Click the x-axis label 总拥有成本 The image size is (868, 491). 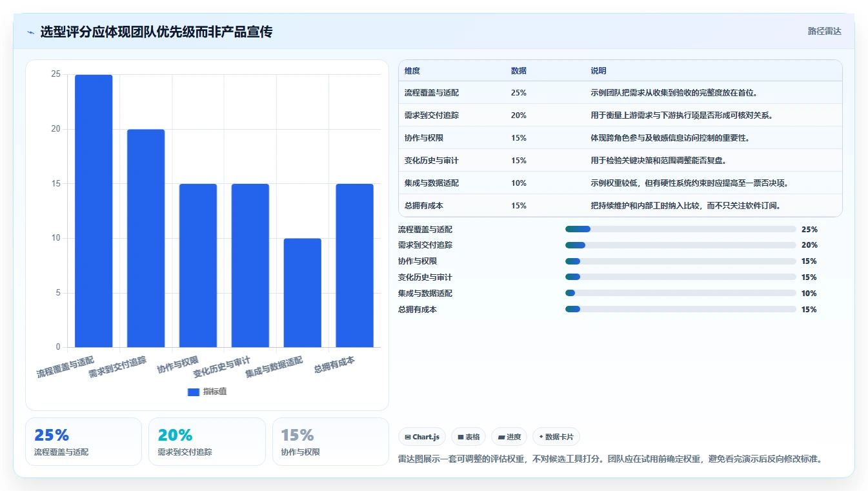pos(334,365)
